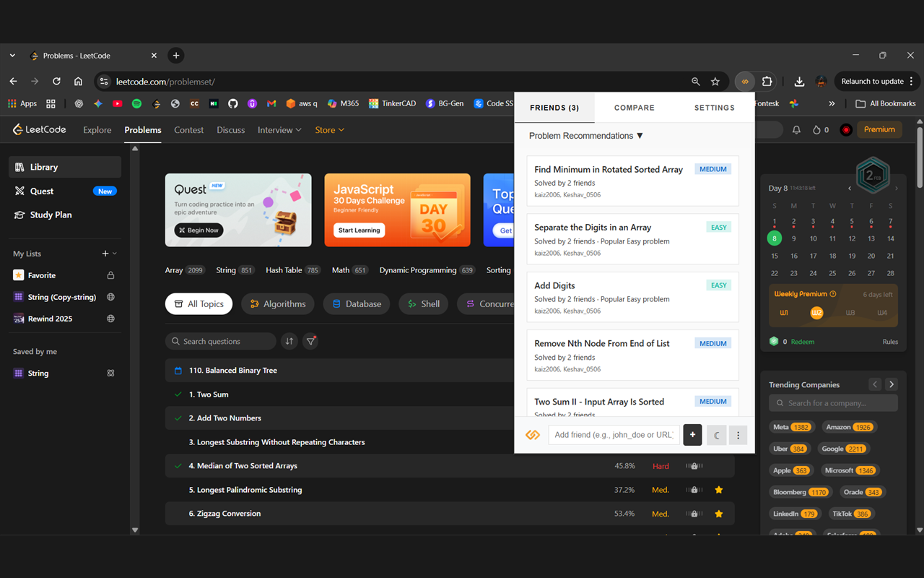Click the notifications bell icon
The image size is (924, 578).
pos(796,130)
